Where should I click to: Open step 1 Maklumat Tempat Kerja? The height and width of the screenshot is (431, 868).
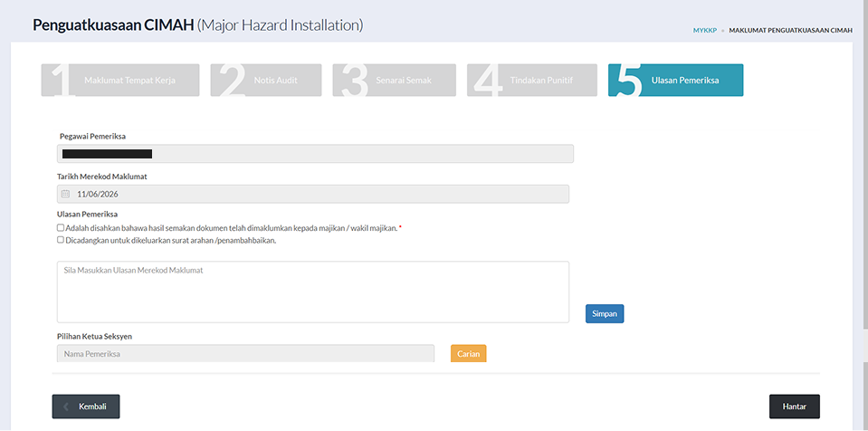[120, 81]
